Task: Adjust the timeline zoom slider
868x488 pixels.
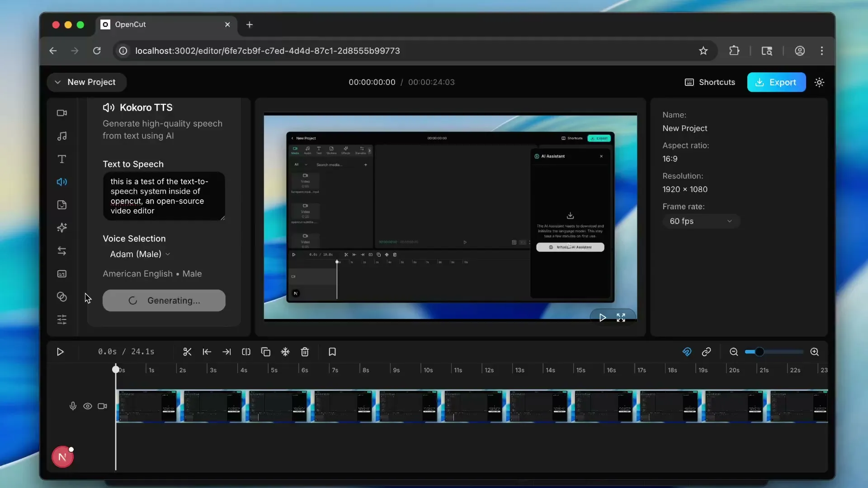Action: tap(774, 352)
